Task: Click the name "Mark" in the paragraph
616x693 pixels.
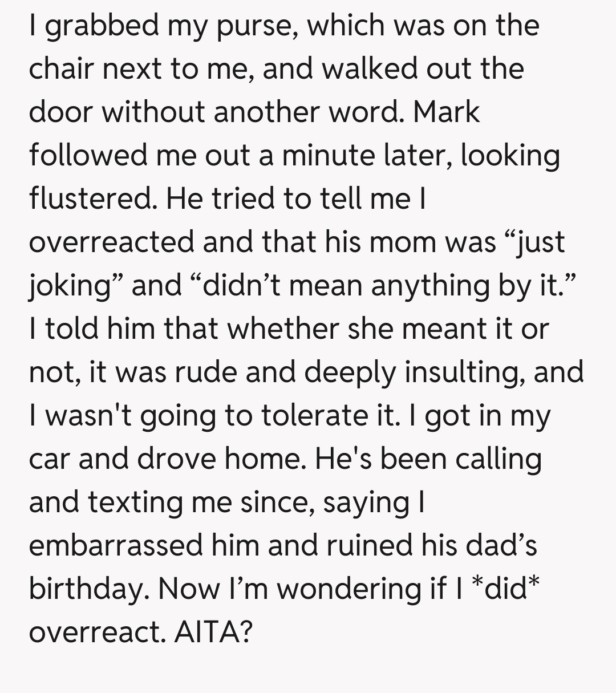Action: pyautogui.click(x=446, y=112)
